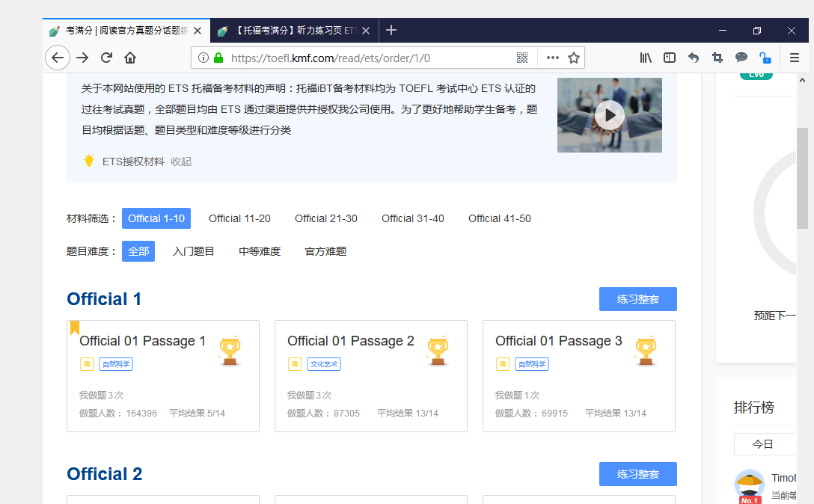The height and width of the screenshot is (504, 814).
Task: Toggle the sidebar view icon
Action: pos(670,58)
